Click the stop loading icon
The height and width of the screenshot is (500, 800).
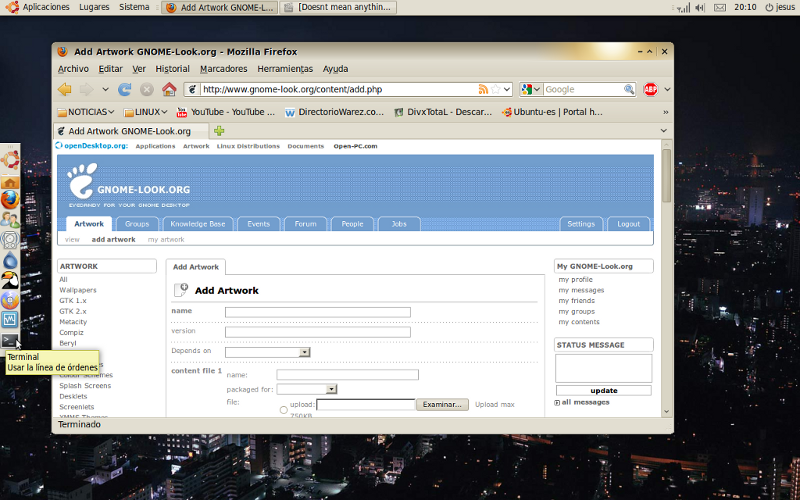pyautogui.click(x=147, y=89)
